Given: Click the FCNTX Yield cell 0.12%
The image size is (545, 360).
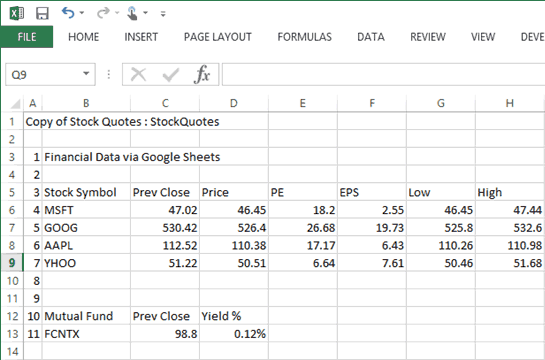Looking at the screenshot, I should point(234,334).
